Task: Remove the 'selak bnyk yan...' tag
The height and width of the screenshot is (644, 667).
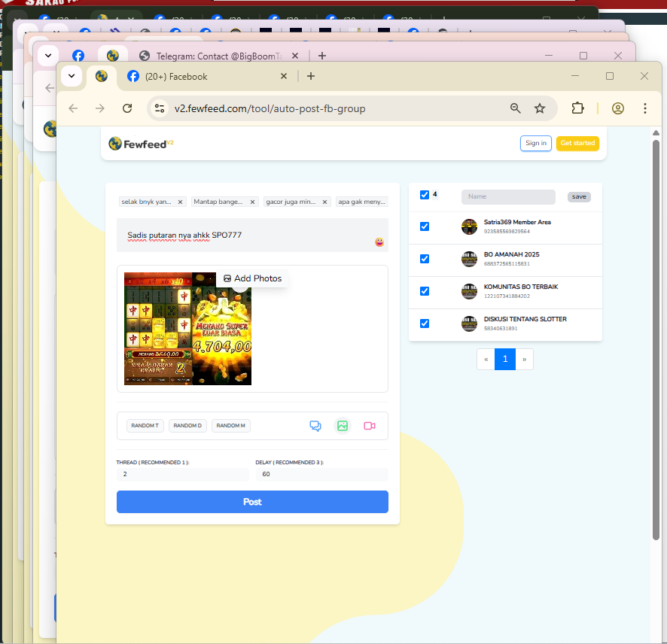Action: (181, 202)
